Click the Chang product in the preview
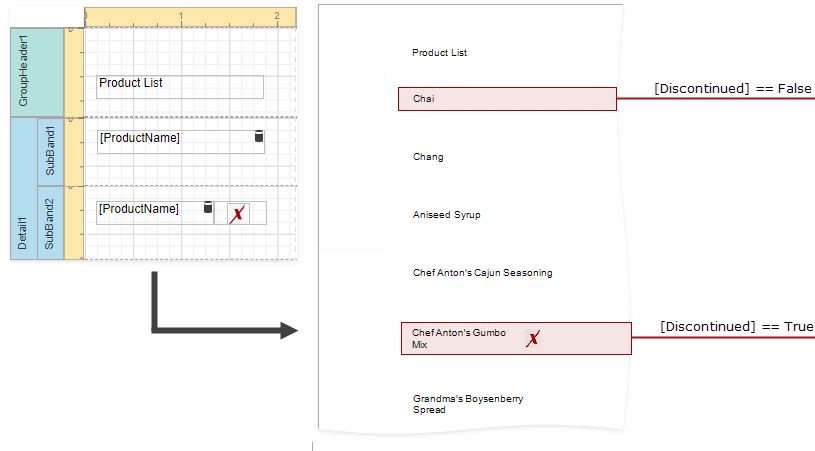Viewport: 815px width, 451px height. pos(428,157)
